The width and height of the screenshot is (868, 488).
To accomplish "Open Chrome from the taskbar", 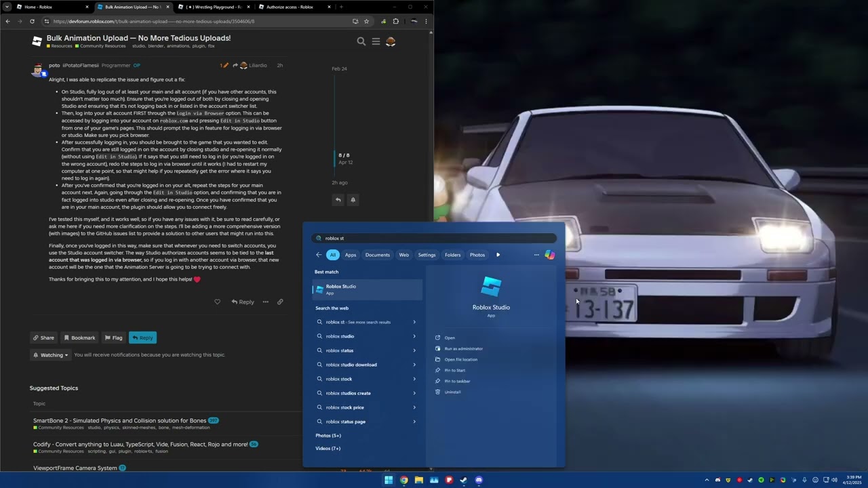I will click(404, 480).
